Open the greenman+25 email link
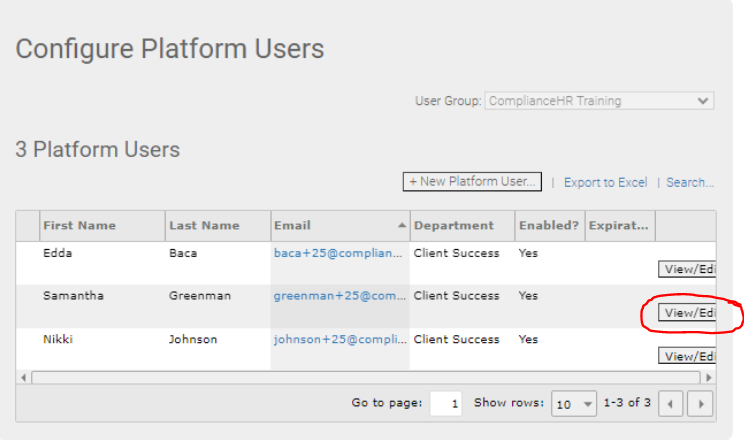744x440 pixels. (340, 296)
